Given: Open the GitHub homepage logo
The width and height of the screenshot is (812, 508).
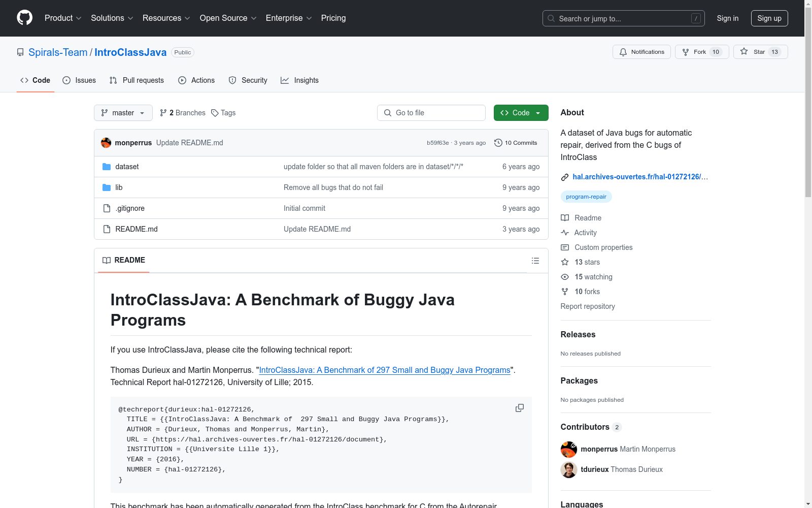Looking at the screenshot, I should (24, 18).
